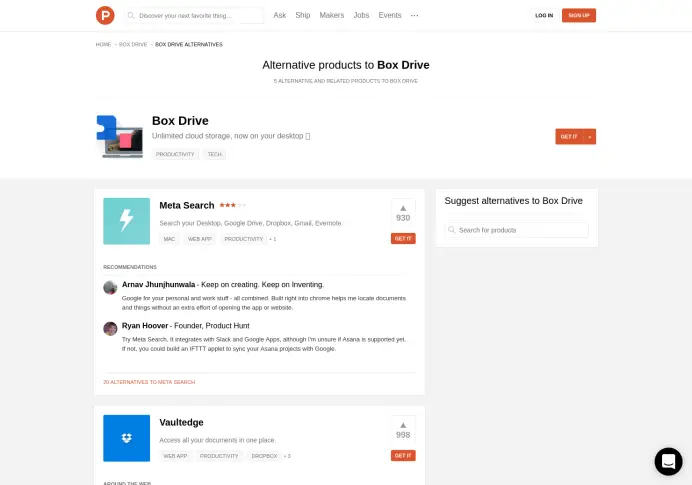This screenshot has height=485, width=692.
Task: Select the DROPBOX tag on Vaultedge
Action: (264, 456)
